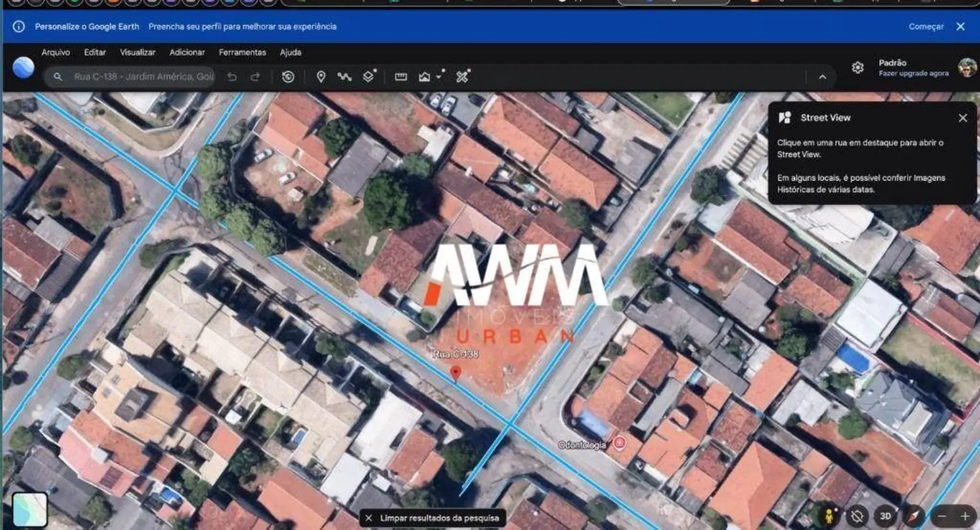Click the Odontologia place marker
The image size is (980, 530).
620,443
